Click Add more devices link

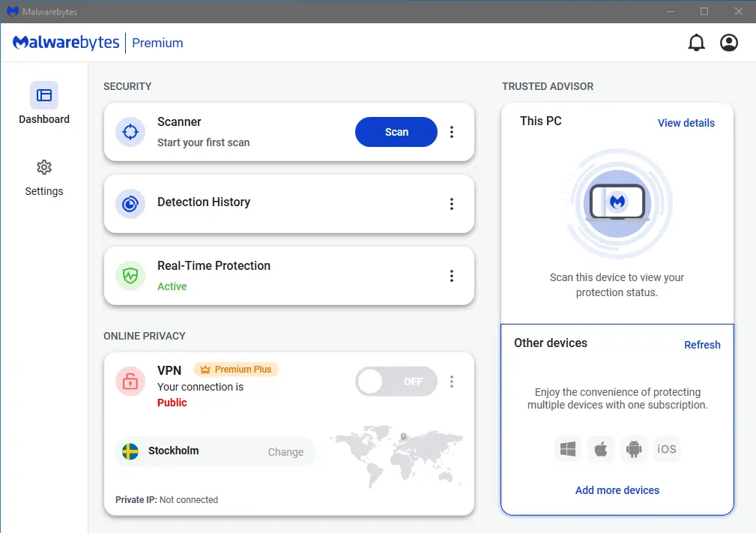coord(617,490)
